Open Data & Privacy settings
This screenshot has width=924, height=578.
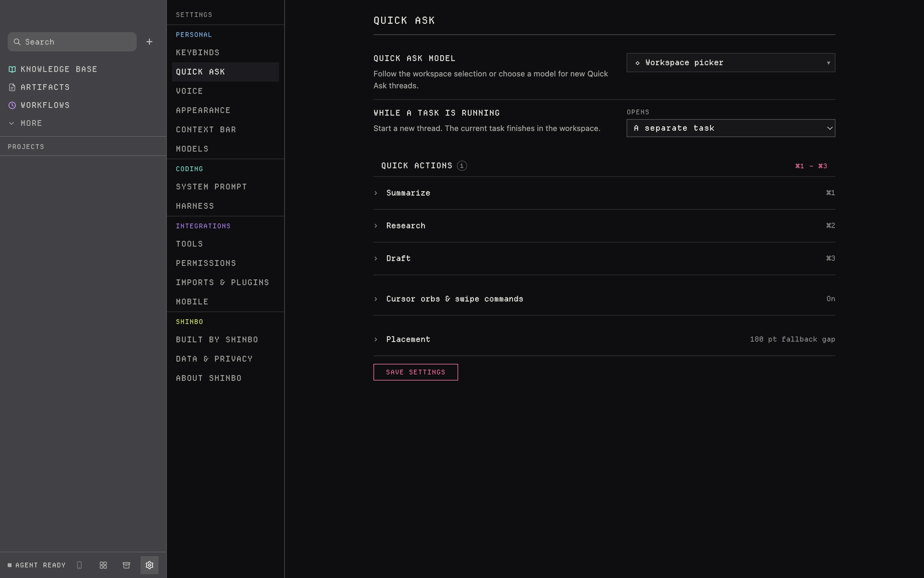[x=225, y=359]
